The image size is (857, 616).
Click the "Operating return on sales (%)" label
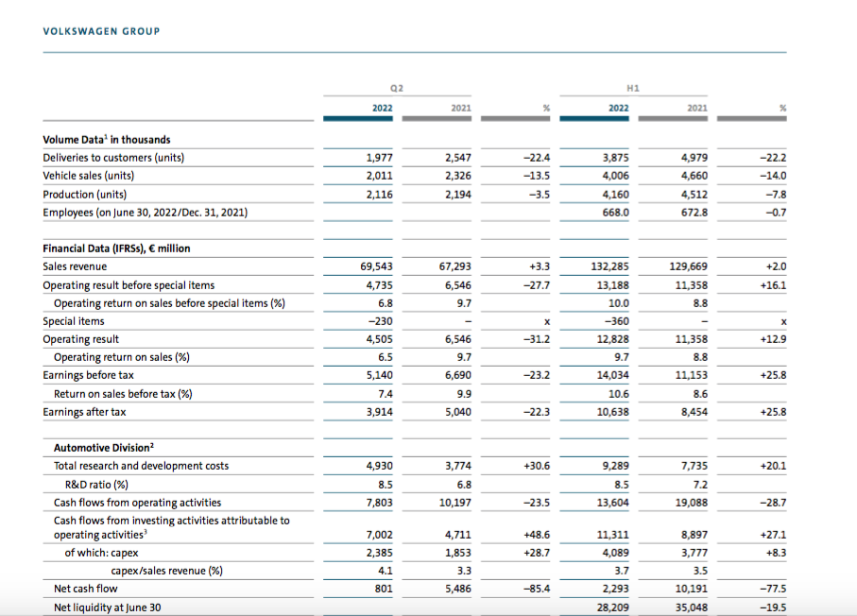click(122, 357)
